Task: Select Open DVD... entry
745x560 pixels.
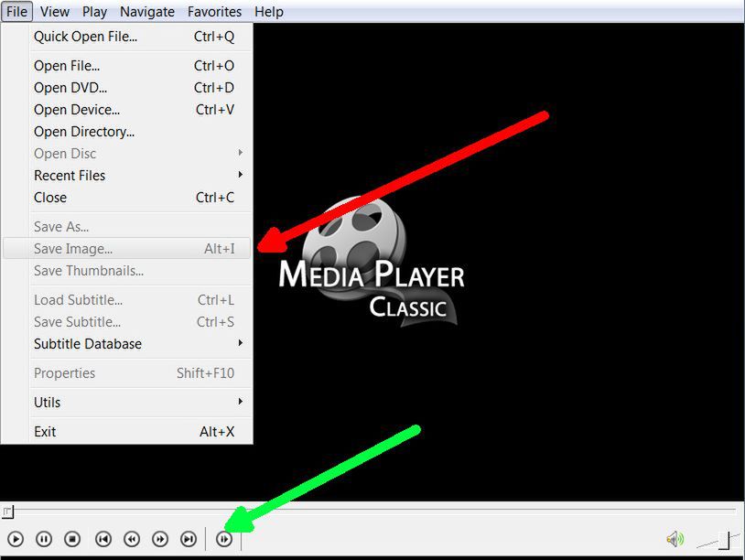Action: [x=127, y=88]
